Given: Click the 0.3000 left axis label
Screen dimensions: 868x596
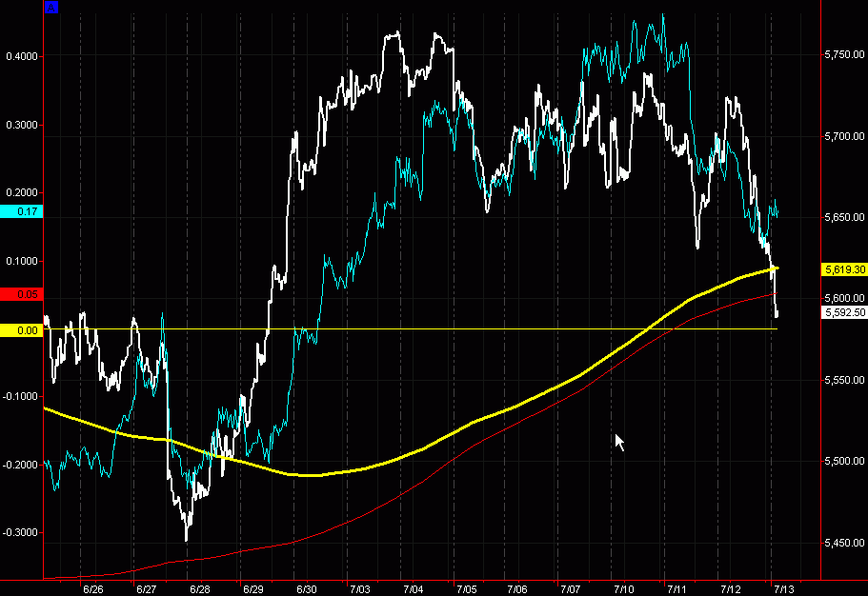Looking at the screenshot, I should tap(22, 125).
